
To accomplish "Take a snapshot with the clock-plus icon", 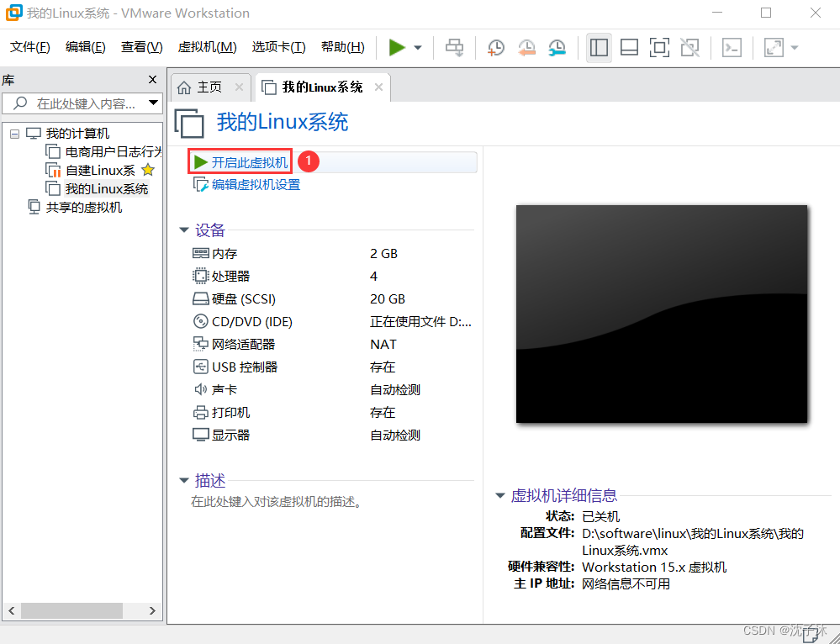I will (x=495, y=47).
